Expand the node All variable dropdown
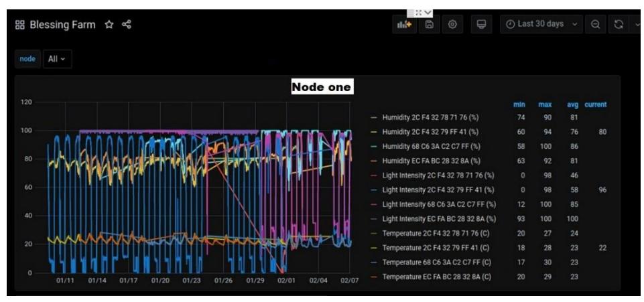The width and height of the screenshot is (644, 302). tap(57, 59)
